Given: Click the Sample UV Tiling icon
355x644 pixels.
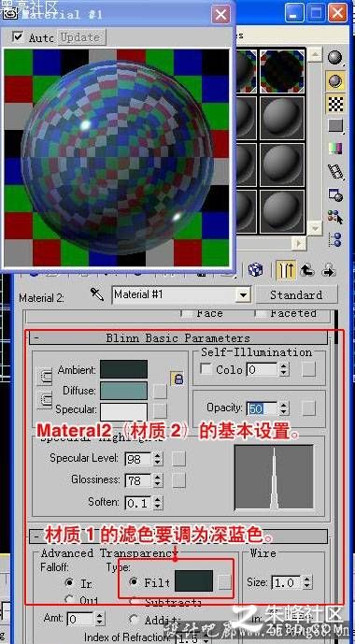Looking at the screenshot, I should click(x=335, y=125).
